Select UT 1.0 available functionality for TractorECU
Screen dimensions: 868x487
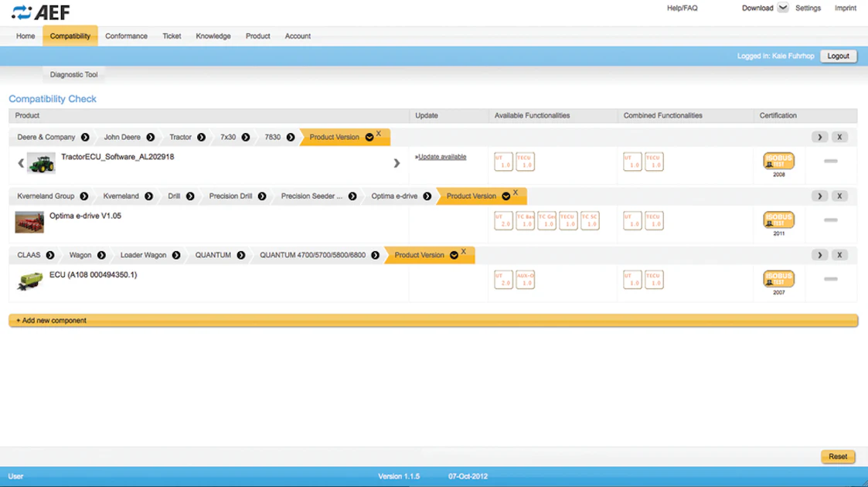503,162
